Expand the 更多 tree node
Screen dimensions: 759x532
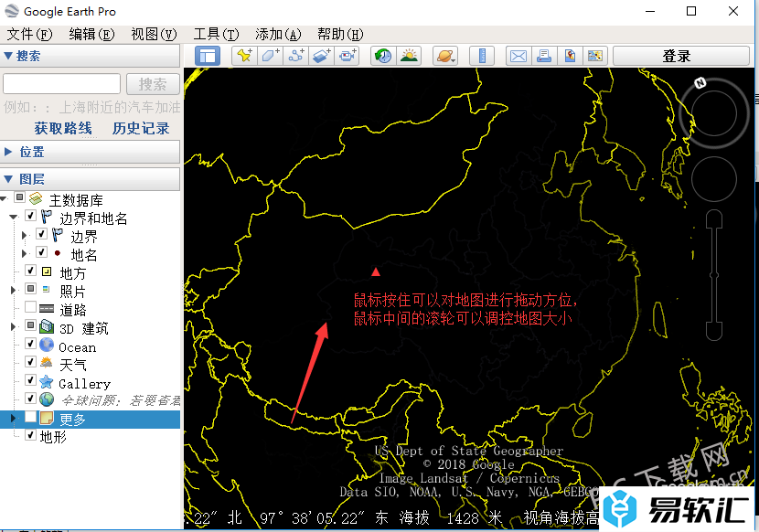[14, 419]
